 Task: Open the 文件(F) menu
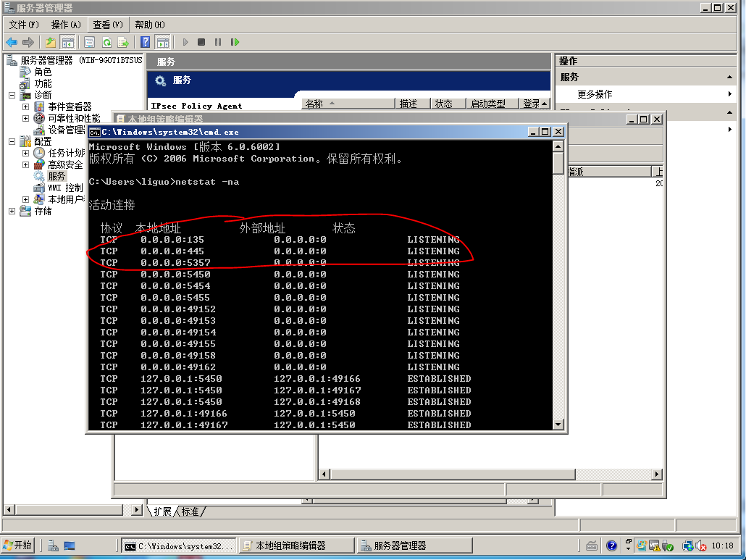[24, 25]
